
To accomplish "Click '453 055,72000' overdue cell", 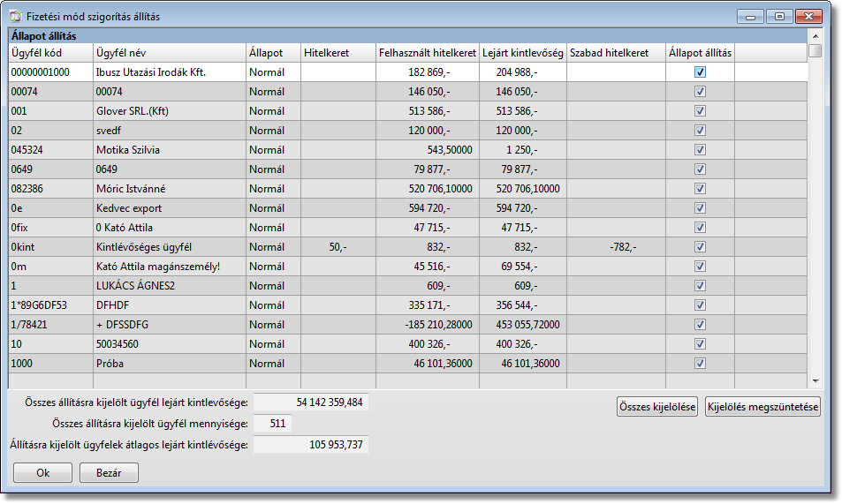I will tap(523, 325).
